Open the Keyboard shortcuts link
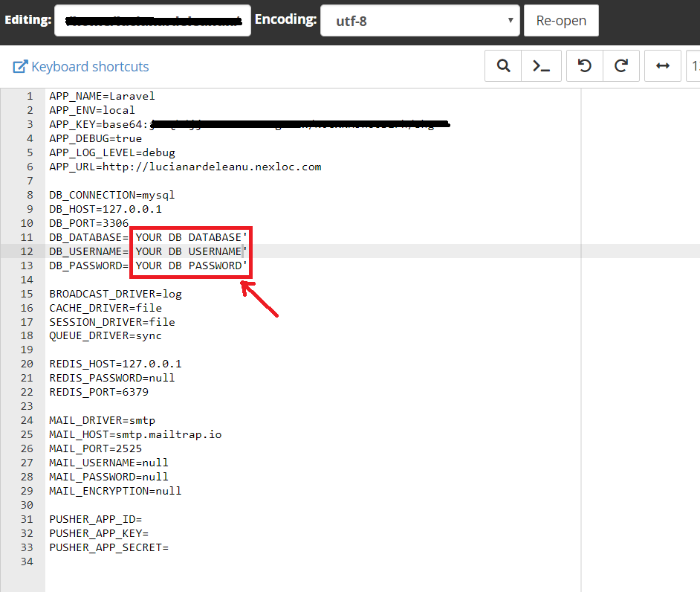This screenshot has width=700, height=592. [x=90, y=67]
